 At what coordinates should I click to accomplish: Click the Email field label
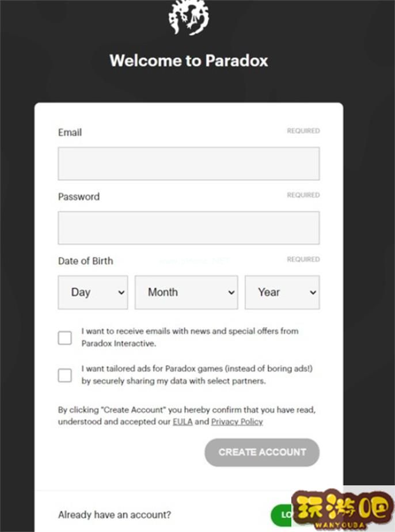(70, 132)
